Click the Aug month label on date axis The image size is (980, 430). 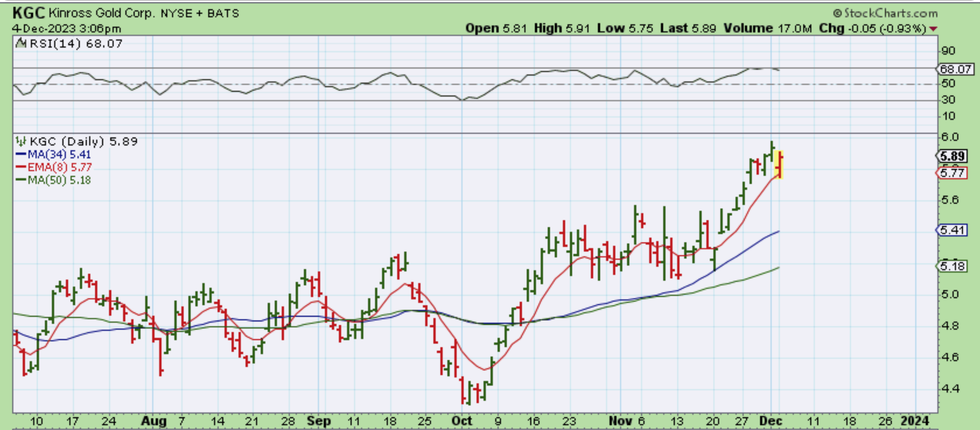154,421
